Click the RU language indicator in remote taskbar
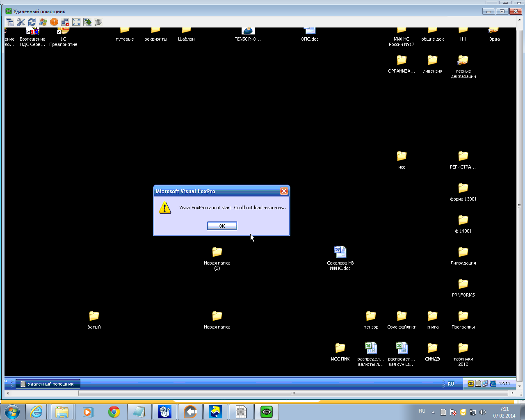The width and height of the screenshot is (525, 420). [451, 384]
